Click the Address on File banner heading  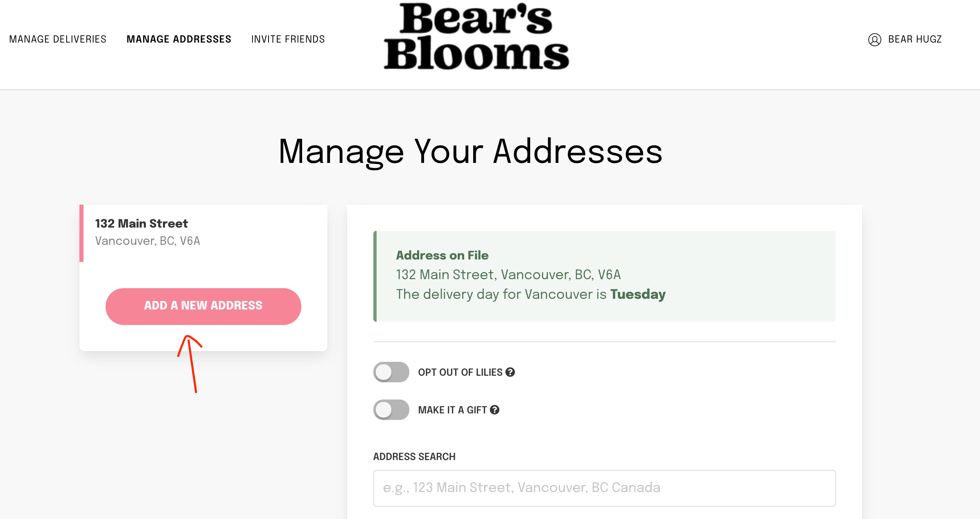(442, 255)
